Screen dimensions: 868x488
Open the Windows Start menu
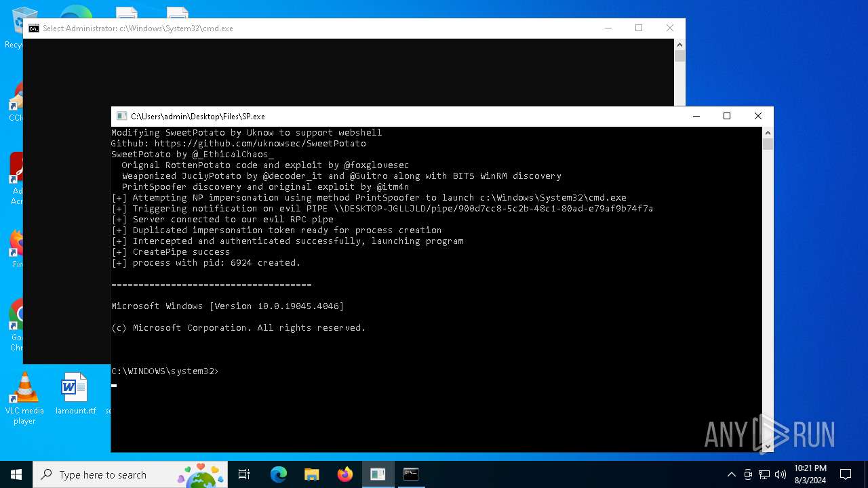point(16,474)
